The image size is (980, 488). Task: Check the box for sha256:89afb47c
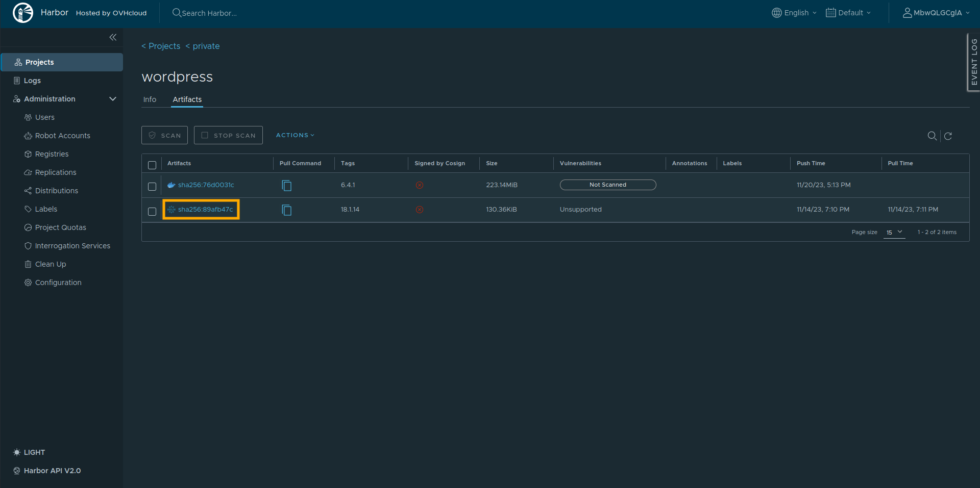point(152,211)
